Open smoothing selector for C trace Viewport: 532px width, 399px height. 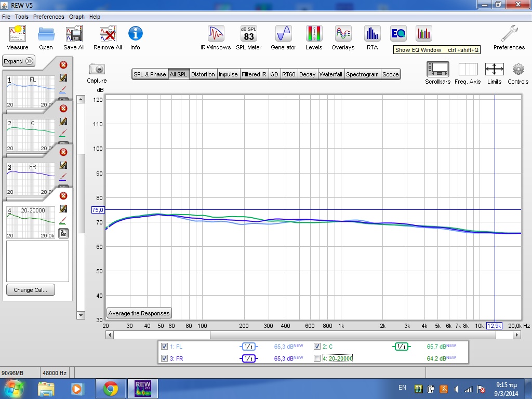point(401,347)
